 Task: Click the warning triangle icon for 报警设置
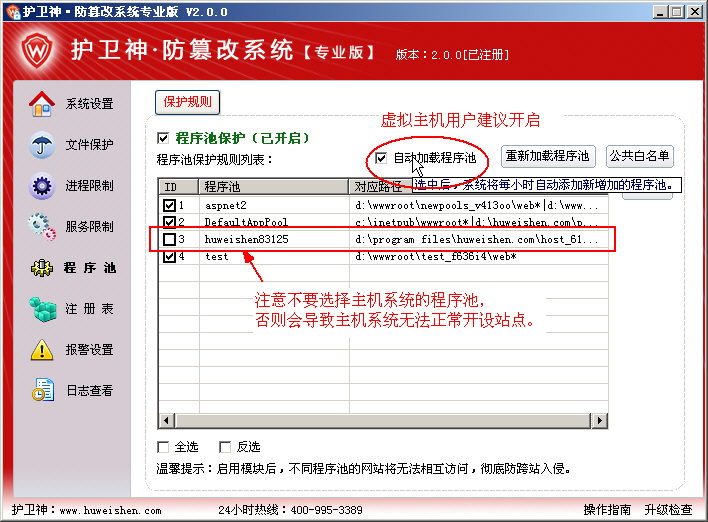tap(42, 350)
